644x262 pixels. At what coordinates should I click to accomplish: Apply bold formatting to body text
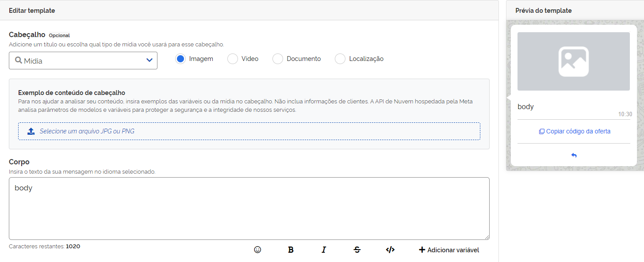(291, 250)
